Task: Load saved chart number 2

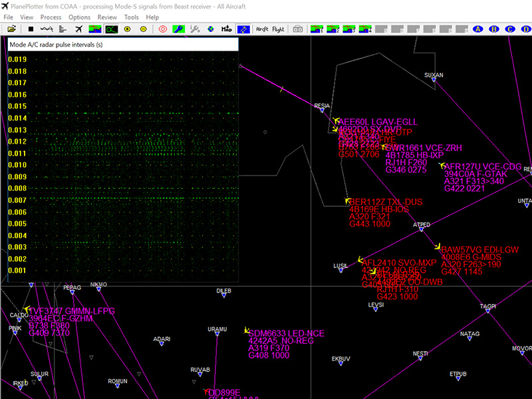Action: (x=333, y=29)
